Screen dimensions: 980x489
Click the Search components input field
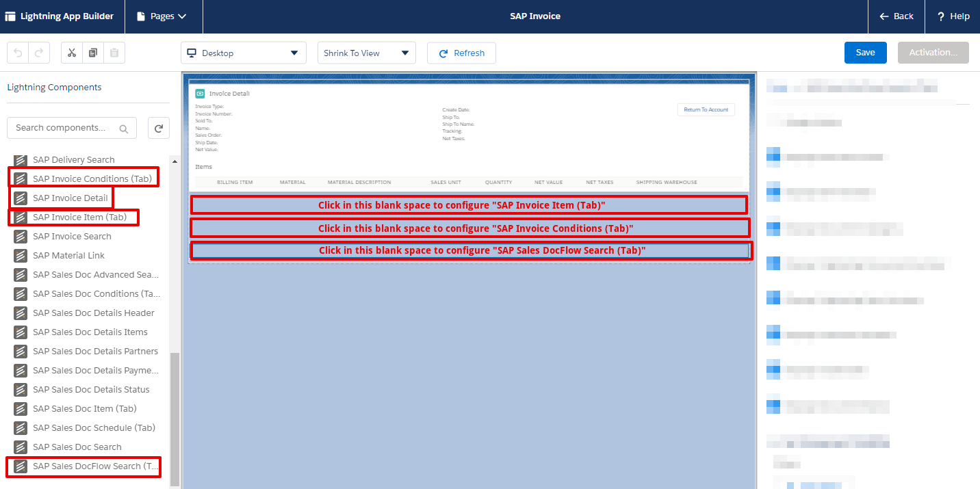click(72, 128)
